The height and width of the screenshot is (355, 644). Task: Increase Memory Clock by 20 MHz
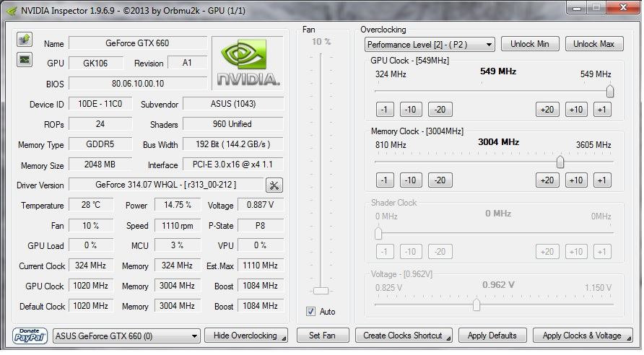547,180
